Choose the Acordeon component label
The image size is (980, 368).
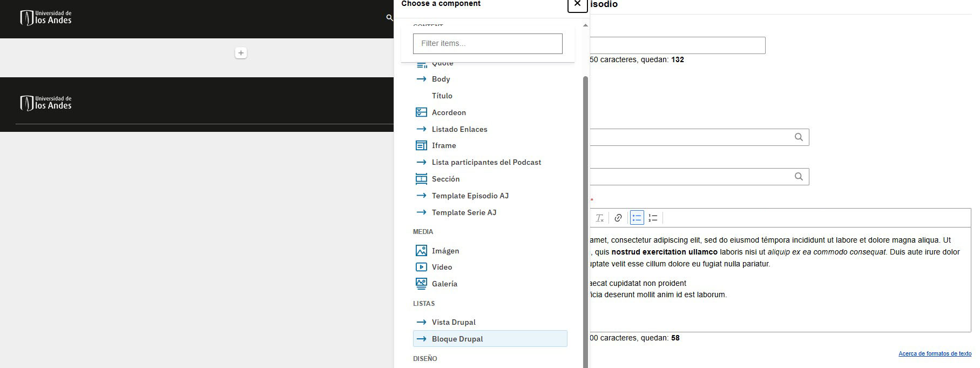(449, 112)
